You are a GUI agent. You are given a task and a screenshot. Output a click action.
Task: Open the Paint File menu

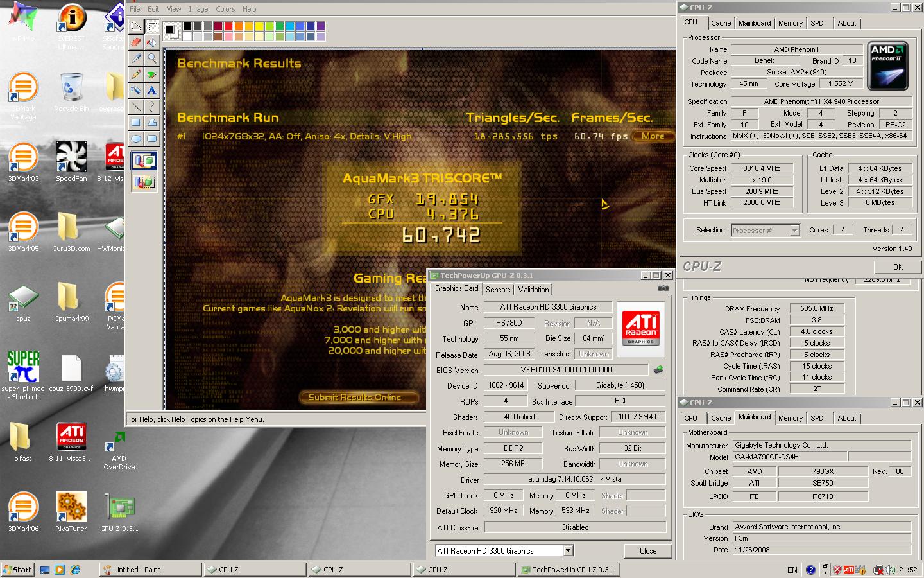pyautogui.click(x=135, y=9)
